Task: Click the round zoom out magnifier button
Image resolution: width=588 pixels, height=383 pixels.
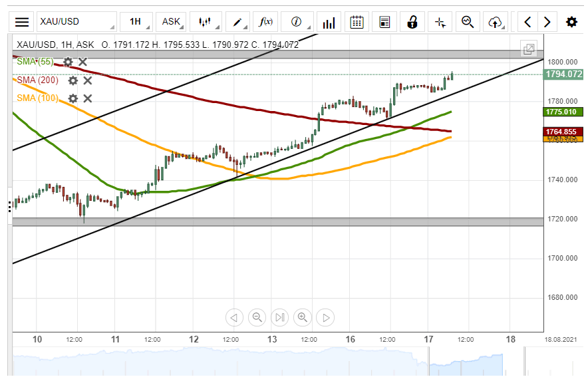Action: pyautogui.click(x=257, y=318)
